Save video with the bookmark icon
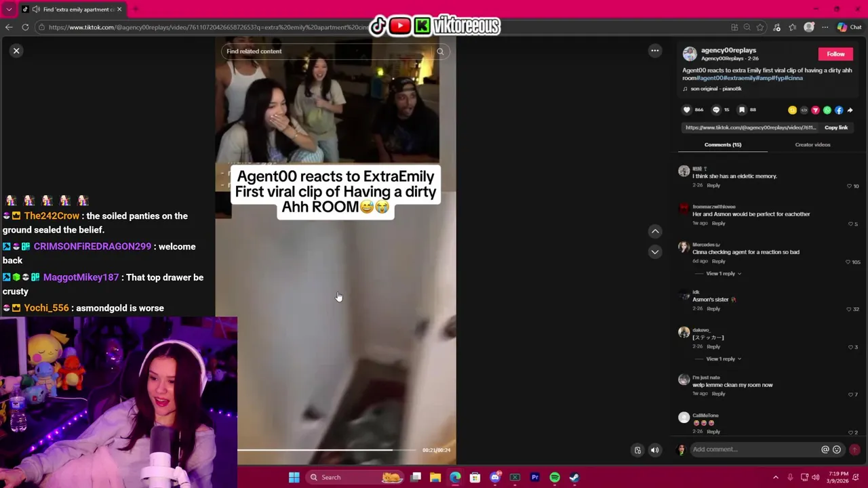The width and height of the screenshot is (868, 488). click(x=742, y=110)
